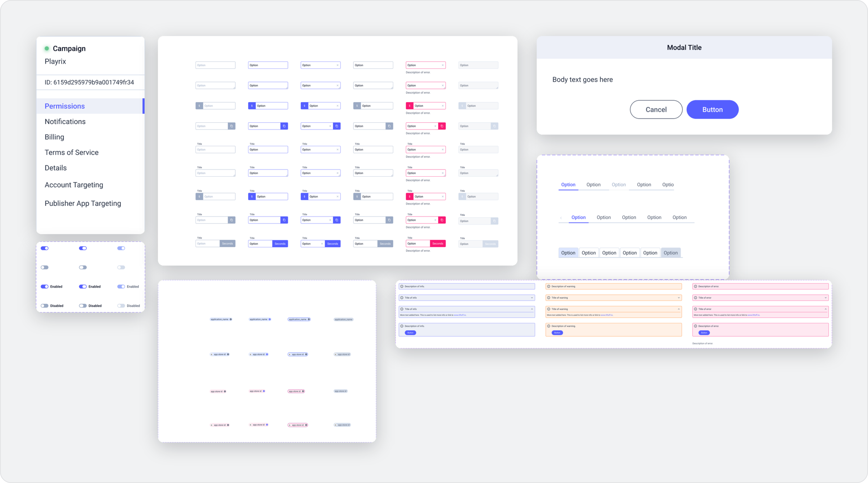Collapse the expanded Title of warning alert
868x483 pixels.
679,309
